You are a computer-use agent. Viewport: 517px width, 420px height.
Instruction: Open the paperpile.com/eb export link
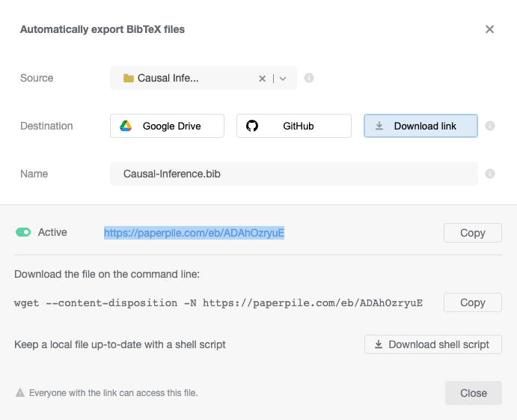pyautogui.click(x=194, y=233)
